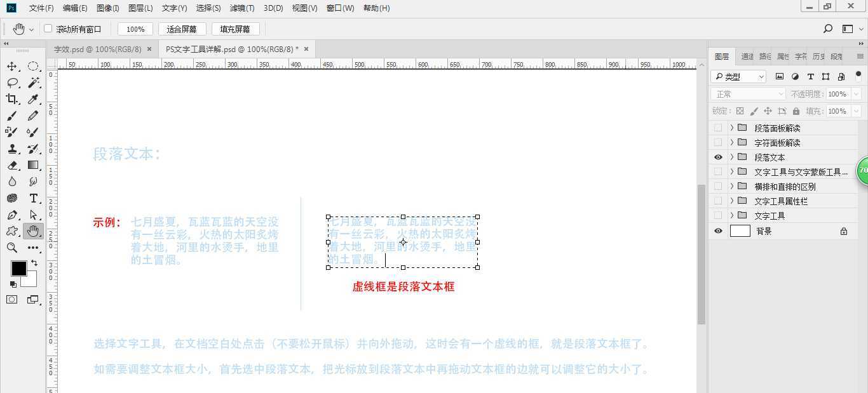Select the Lasso tool
Viewport: 868px width, 393px height.
[13, 83]
